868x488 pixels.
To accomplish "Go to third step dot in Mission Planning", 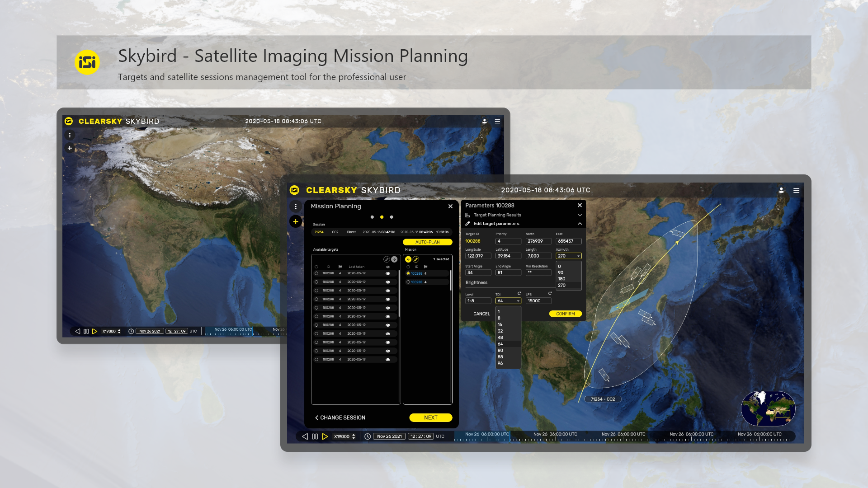I will [x=392, y=217].
